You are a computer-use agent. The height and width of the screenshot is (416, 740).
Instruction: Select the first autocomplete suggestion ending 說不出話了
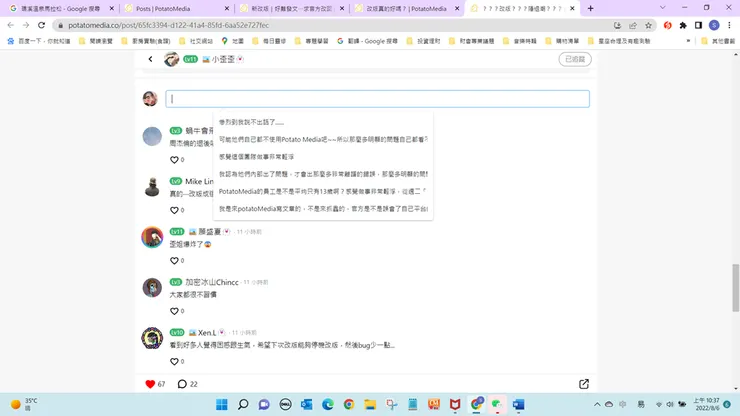pos(323,122)
